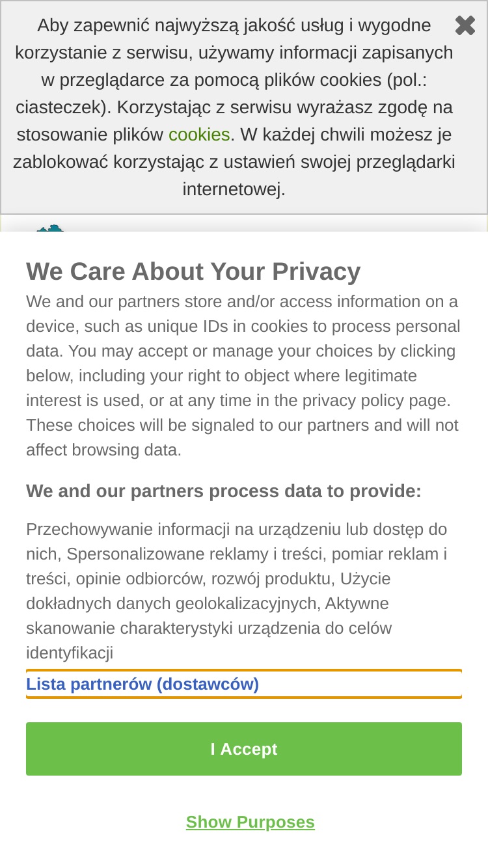Image resolution: width=488 pixels, height=868 pixels.
Task: Click the affect browsing data text
Action: 103,450
